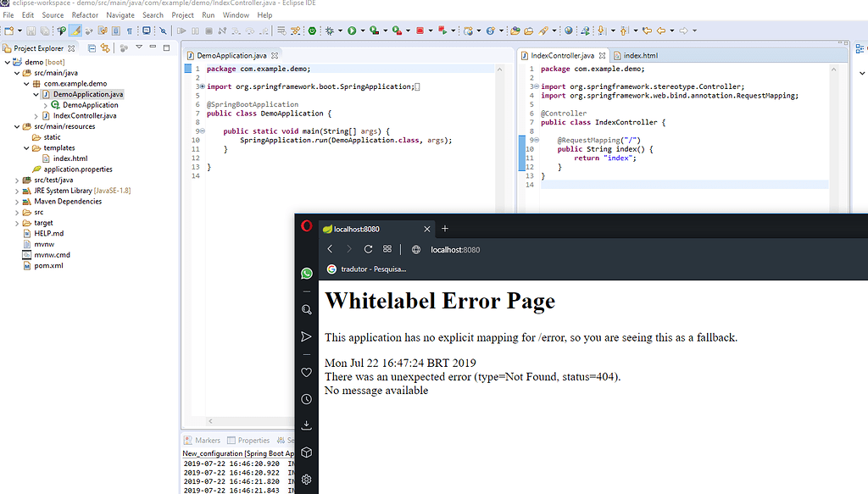Open the Run configurations dropdown arrow

coord(361,31)
